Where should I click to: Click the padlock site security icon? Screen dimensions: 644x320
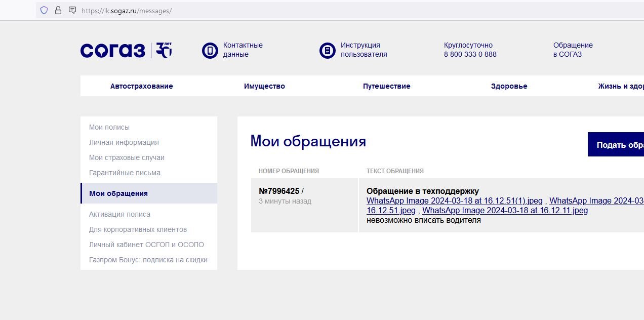click(x=58, y=10)
